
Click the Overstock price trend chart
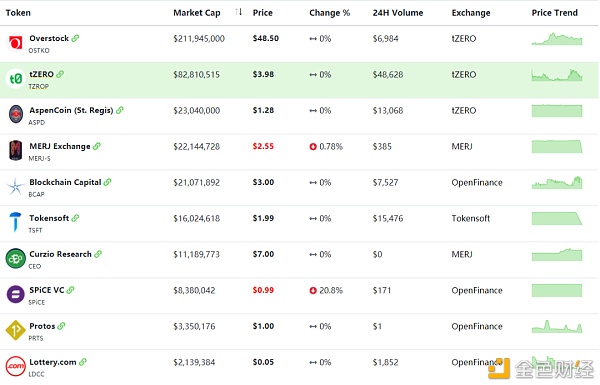pyautogui.click(x=557, y=39)
